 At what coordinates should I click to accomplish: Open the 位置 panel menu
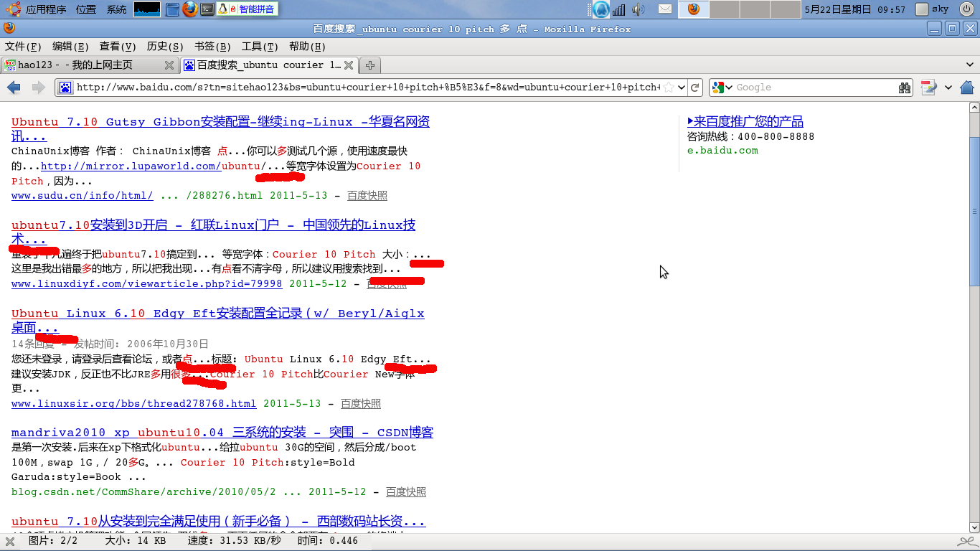point(86,9)
